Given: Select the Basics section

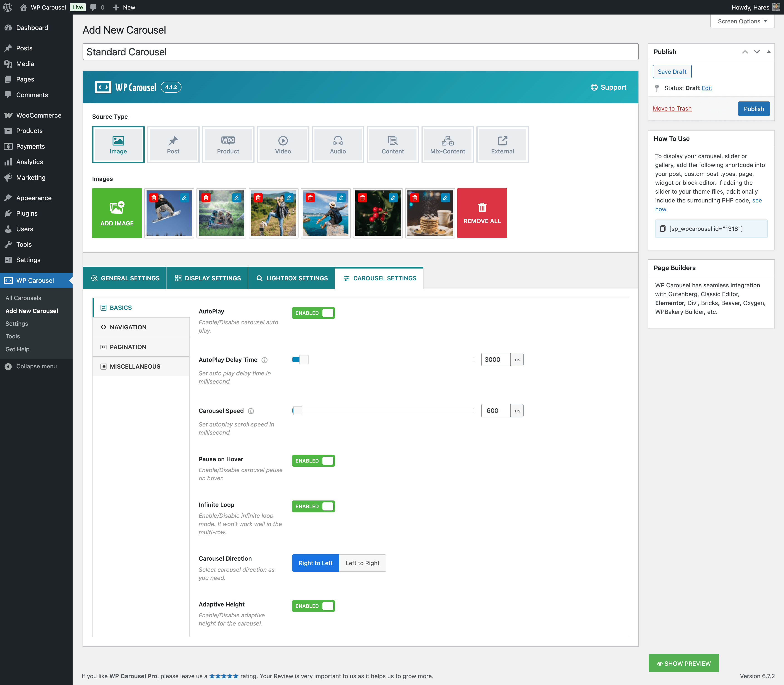Looking at the screenshot, I should tap(141, 308).
